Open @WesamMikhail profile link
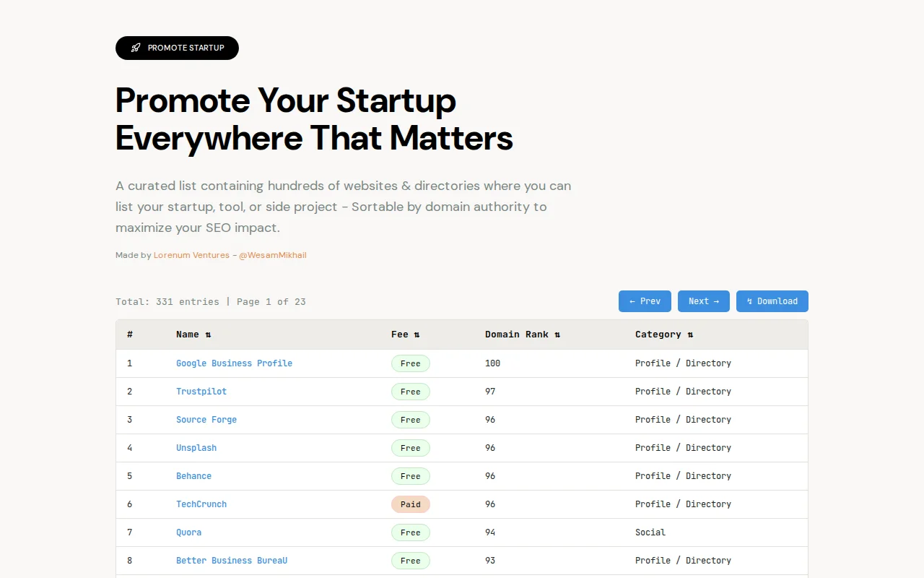The image size is (924, 578). pos(273,255)
